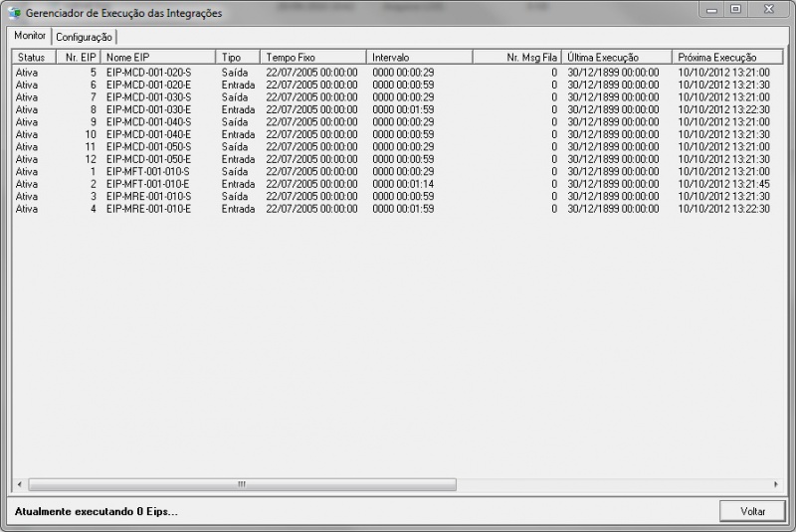This screenshot has height=532, width=796.
Task: Click the Última Execução column header
Action: pyautogui.click(x=616, y=58)
